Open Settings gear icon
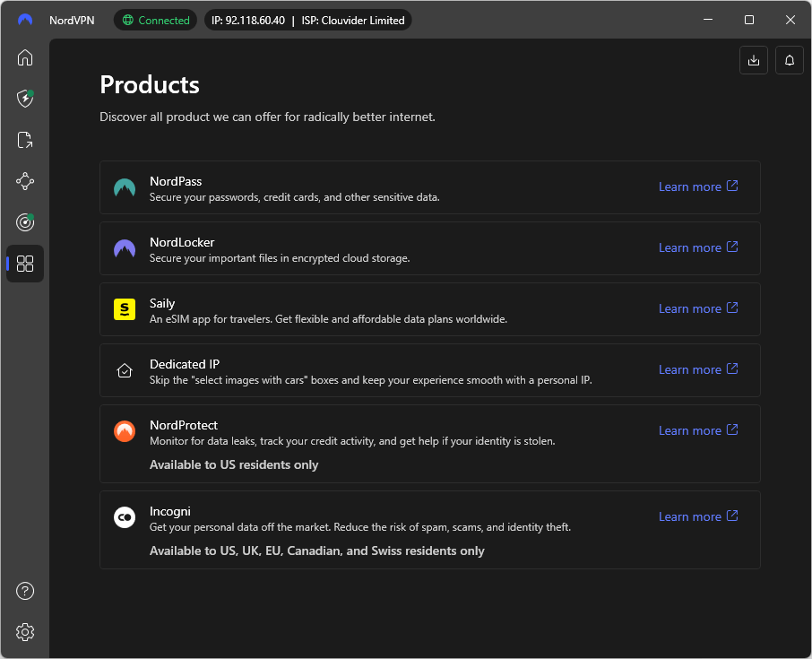 coord(25,632)
